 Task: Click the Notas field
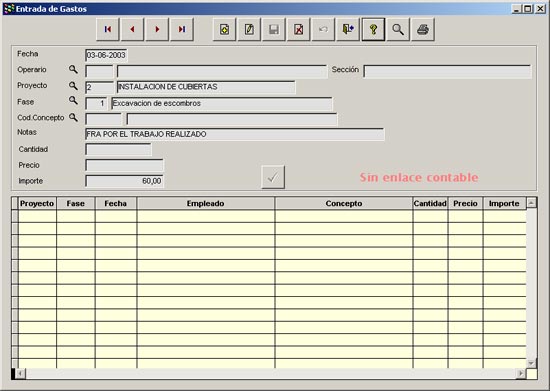coord(235,134)
